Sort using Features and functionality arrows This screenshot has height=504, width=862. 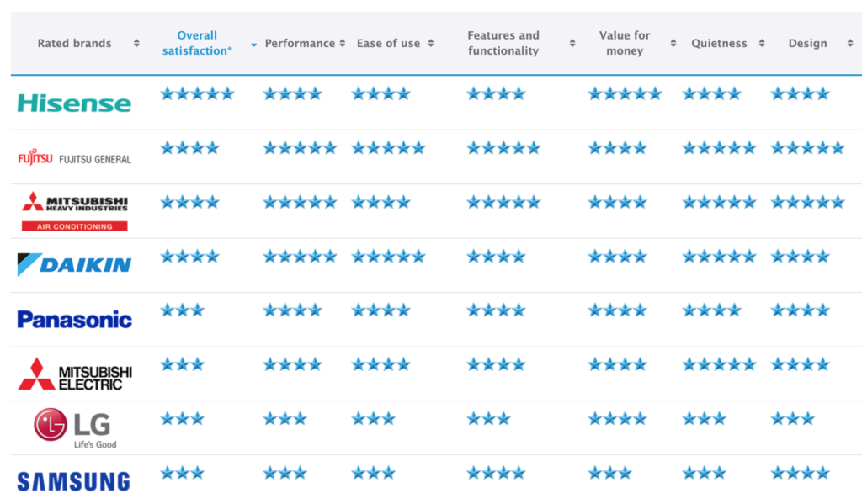click(572, 44)
